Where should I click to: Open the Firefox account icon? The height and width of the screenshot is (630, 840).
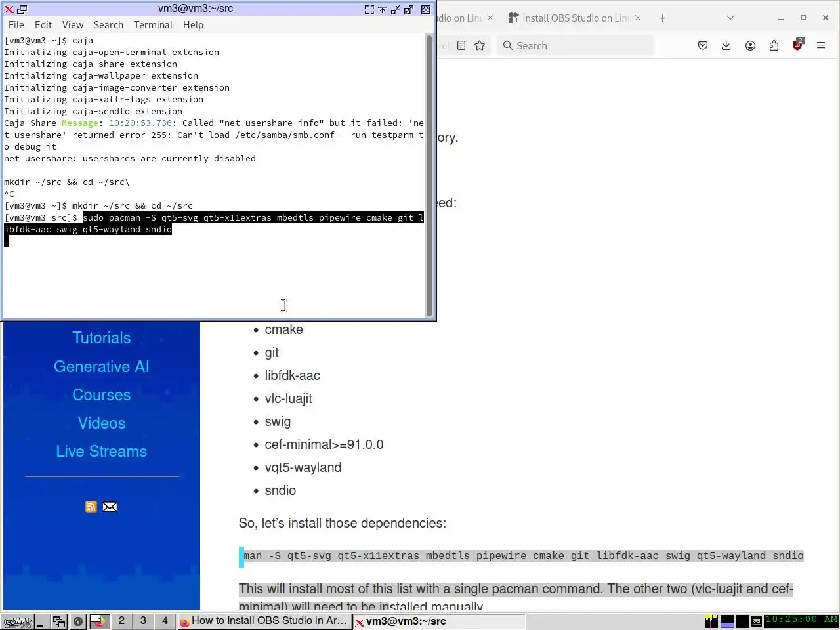(x=750, y=45)
